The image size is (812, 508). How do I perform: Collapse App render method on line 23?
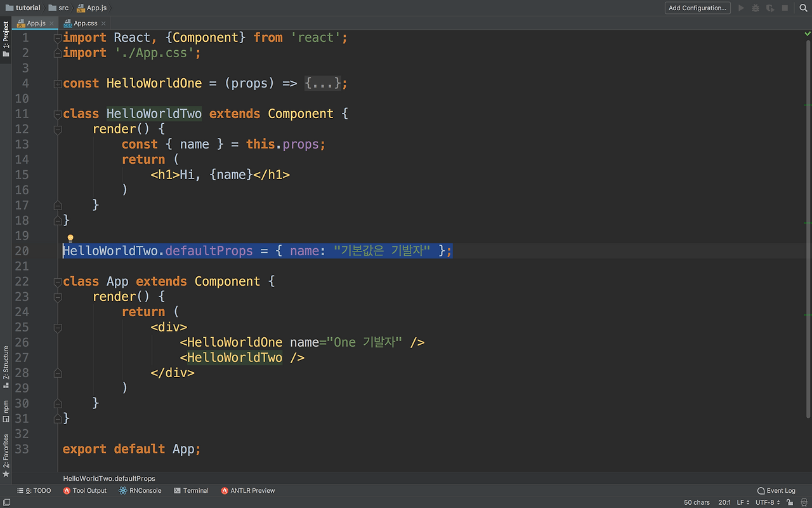click(x=58, y=297)
